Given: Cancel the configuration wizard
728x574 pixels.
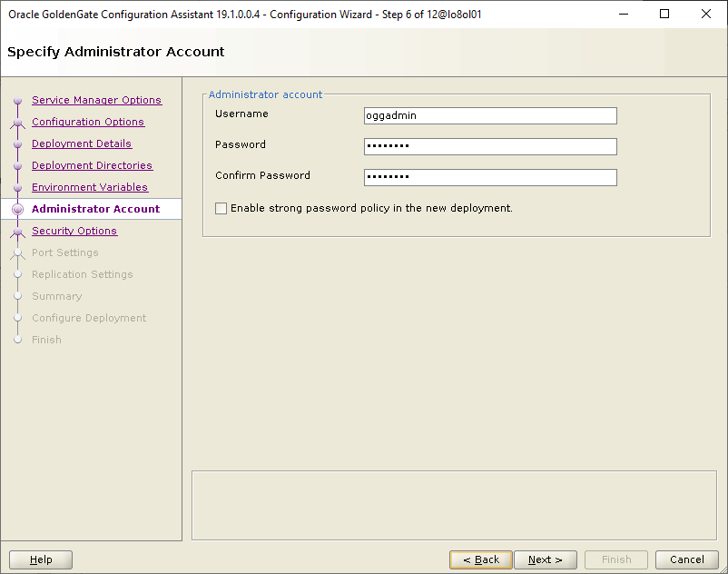Looking at the screenshot, I should (x=687, y=559).
